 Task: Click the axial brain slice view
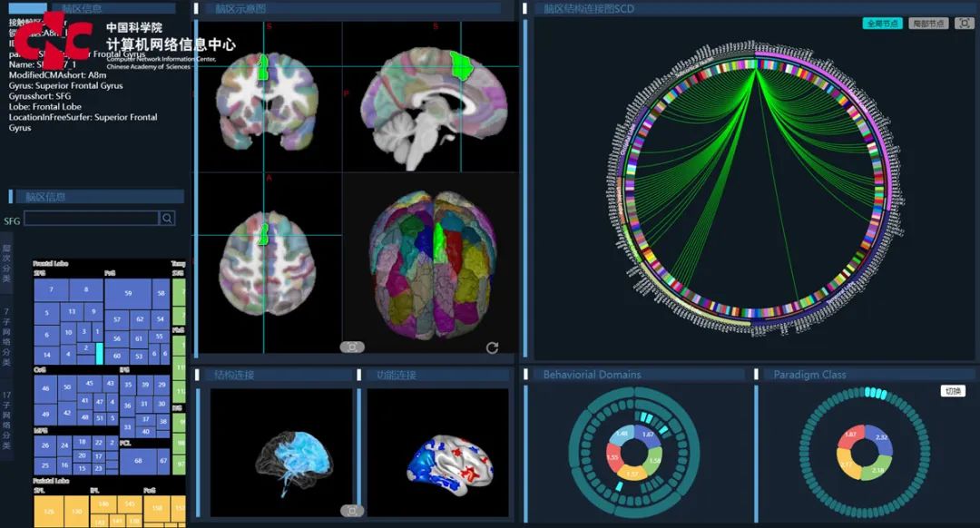pos(268,262)
